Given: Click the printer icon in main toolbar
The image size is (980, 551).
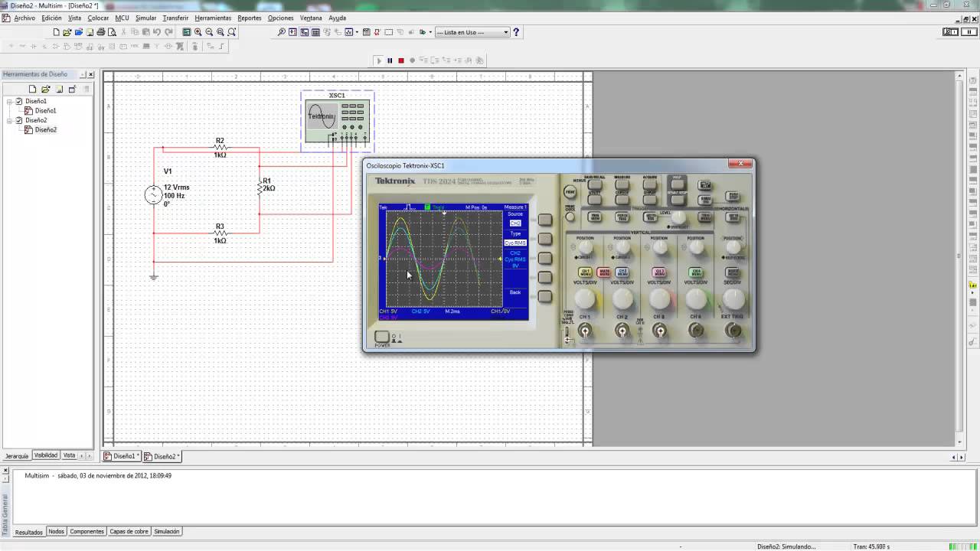Looking at the screenshot, I should coord(101,32).
